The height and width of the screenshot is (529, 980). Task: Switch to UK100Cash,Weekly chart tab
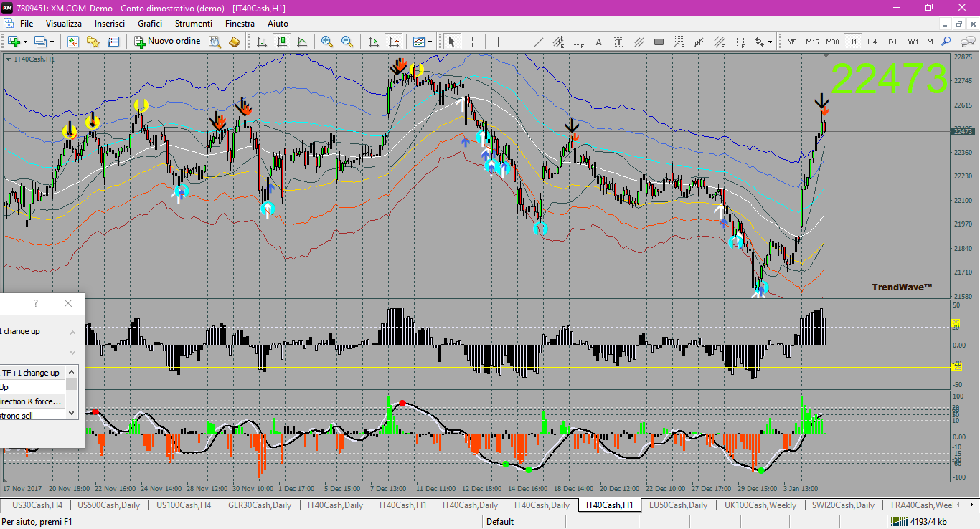click(760, 505)
